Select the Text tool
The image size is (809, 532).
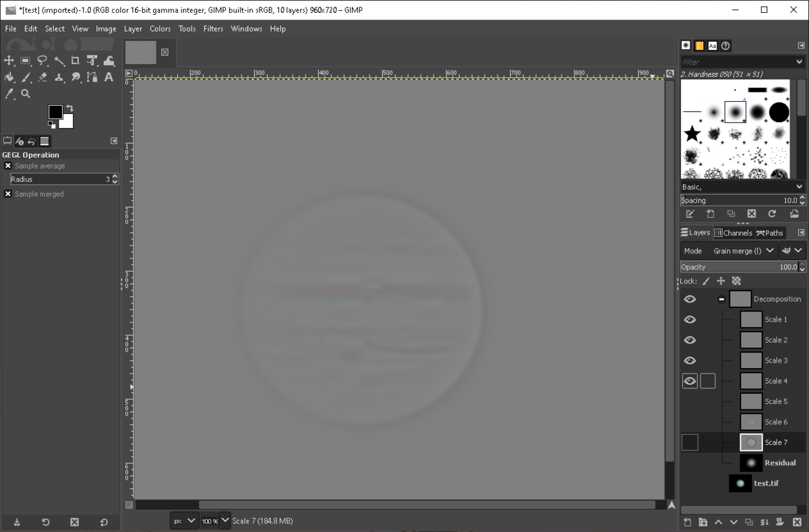[x=109, y=78]
